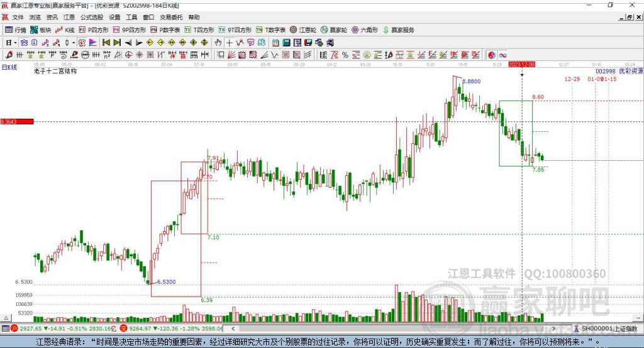
Task: Select the Gann fan lines tool
Action: (231, 55)
